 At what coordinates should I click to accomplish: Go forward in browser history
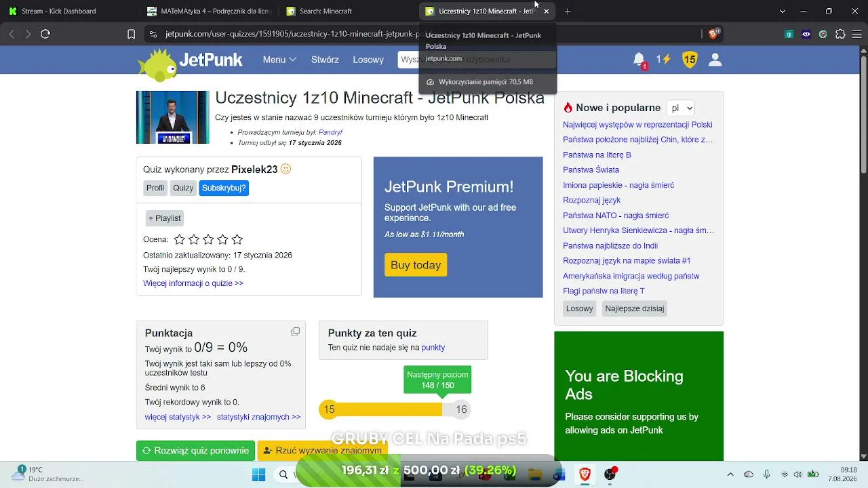pyautogui.click(x=28, y=34)
